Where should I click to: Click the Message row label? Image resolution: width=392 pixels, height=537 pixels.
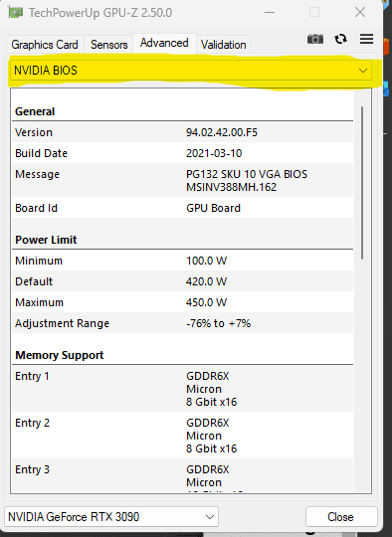coord(37,174)
